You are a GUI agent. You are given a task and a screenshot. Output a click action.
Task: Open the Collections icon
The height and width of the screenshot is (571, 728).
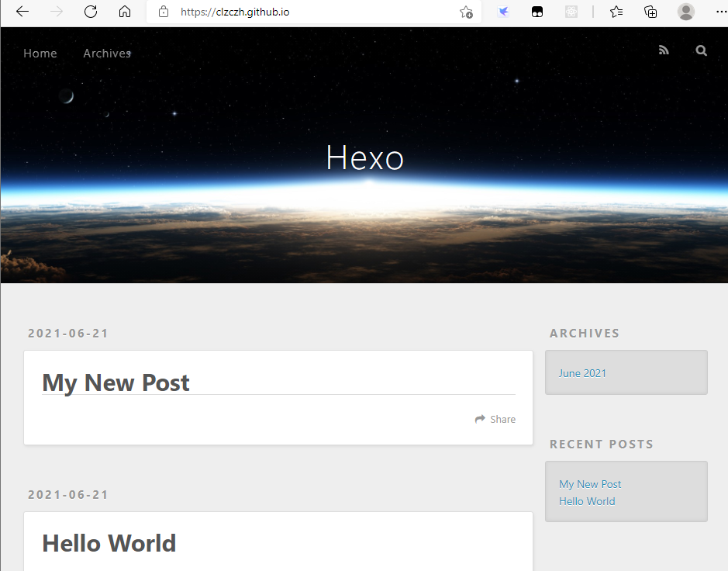pos(650,12)
